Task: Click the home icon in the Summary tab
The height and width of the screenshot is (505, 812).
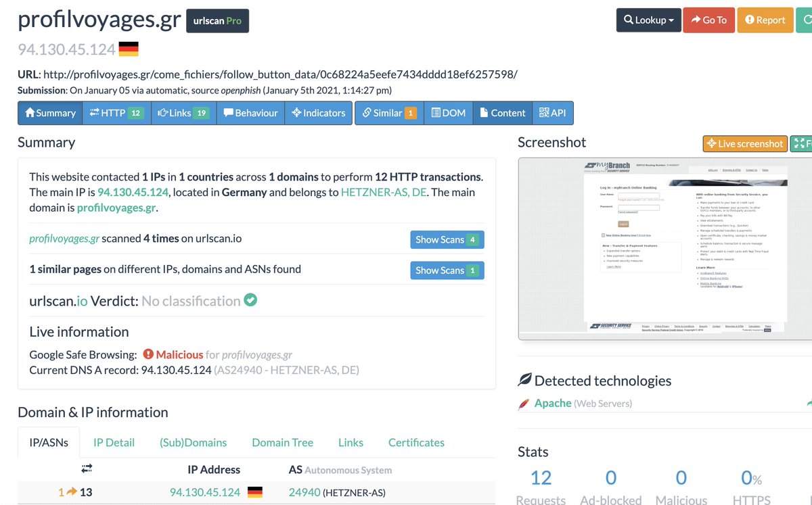Action: tap(30, 113)
